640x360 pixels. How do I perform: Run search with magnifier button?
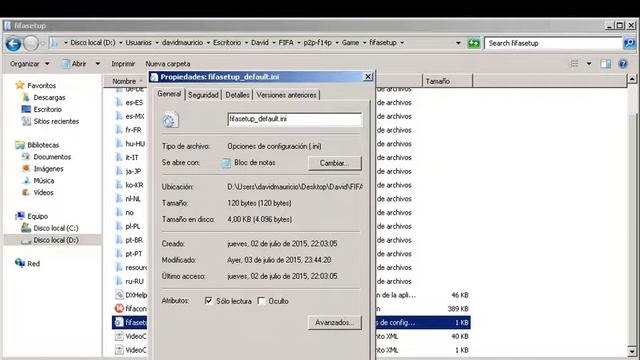629,43
